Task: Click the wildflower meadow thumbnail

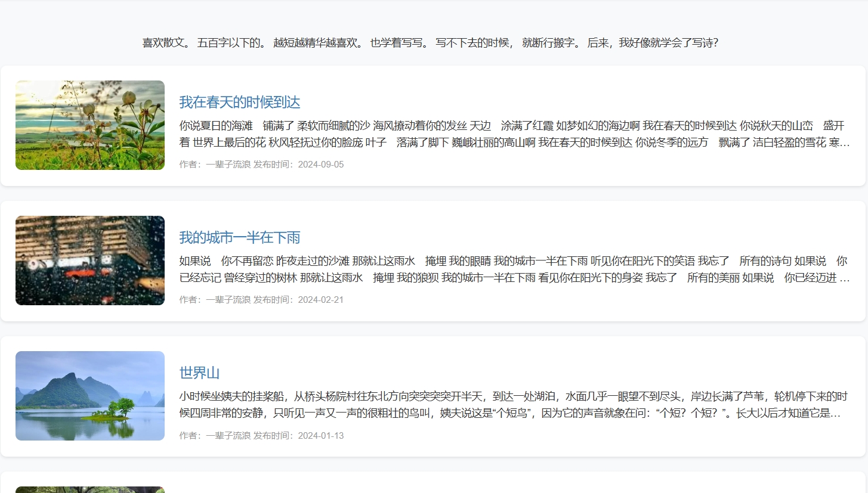Action: [x=90, y=125]
